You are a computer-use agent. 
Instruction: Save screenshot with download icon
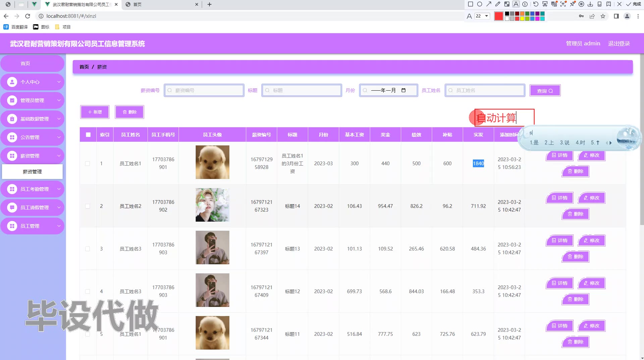point(590,4)
